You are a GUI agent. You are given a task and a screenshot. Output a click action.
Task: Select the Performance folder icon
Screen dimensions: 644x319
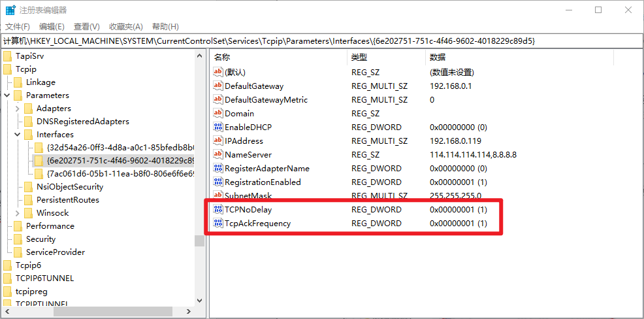coord(18,227)
